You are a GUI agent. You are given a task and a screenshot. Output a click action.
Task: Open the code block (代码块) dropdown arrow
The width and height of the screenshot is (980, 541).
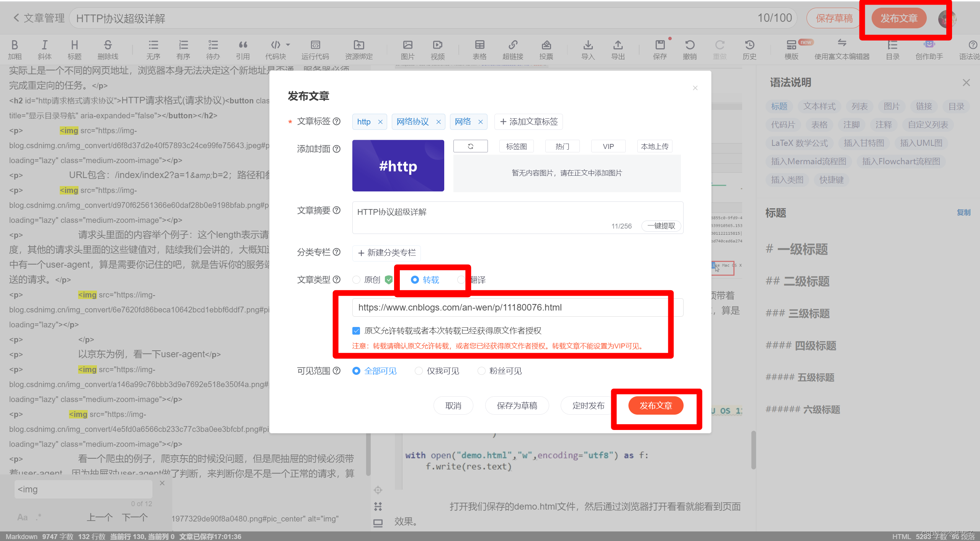288,45
